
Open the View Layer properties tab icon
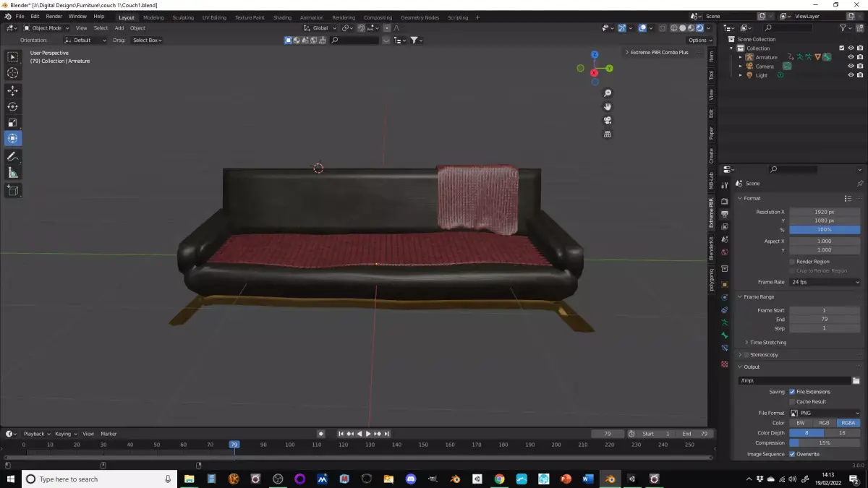tap(725, 227)
